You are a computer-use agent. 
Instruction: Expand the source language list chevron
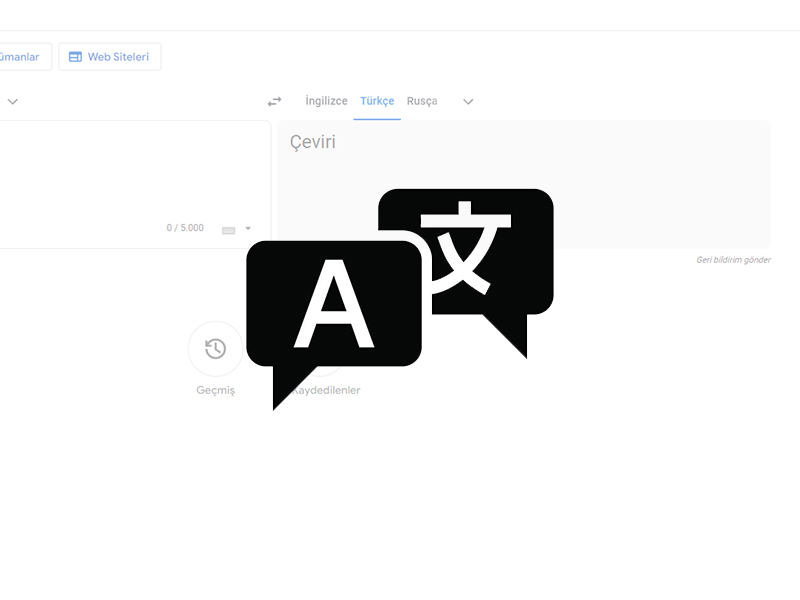point(13,102)
